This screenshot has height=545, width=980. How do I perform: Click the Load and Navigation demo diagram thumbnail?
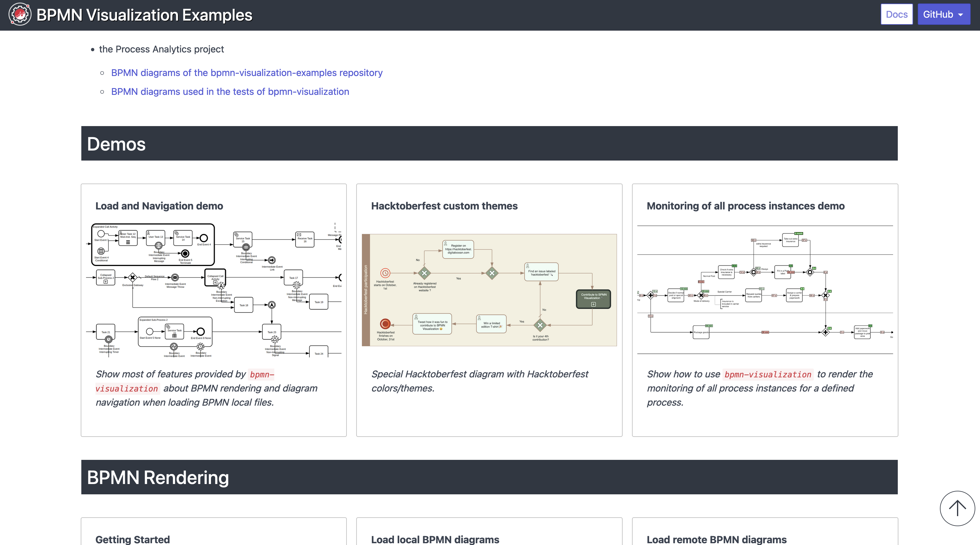click(x=214, y=290)
